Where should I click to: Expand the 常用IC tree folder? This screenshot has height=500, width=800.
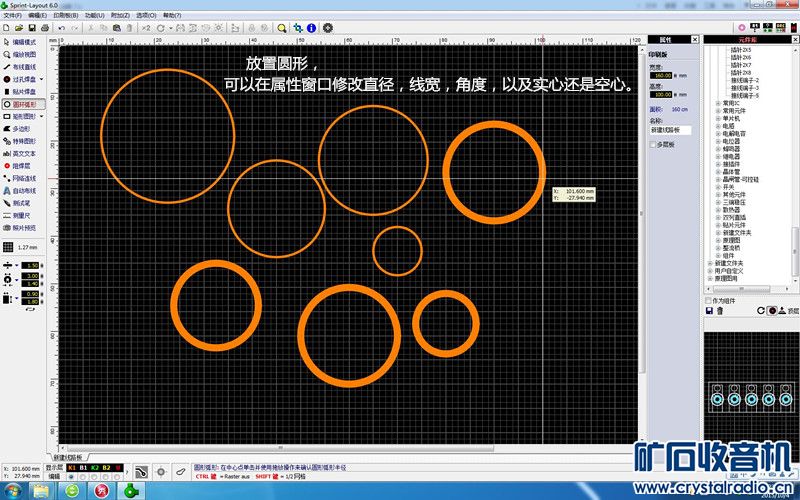tap(717, 102)
